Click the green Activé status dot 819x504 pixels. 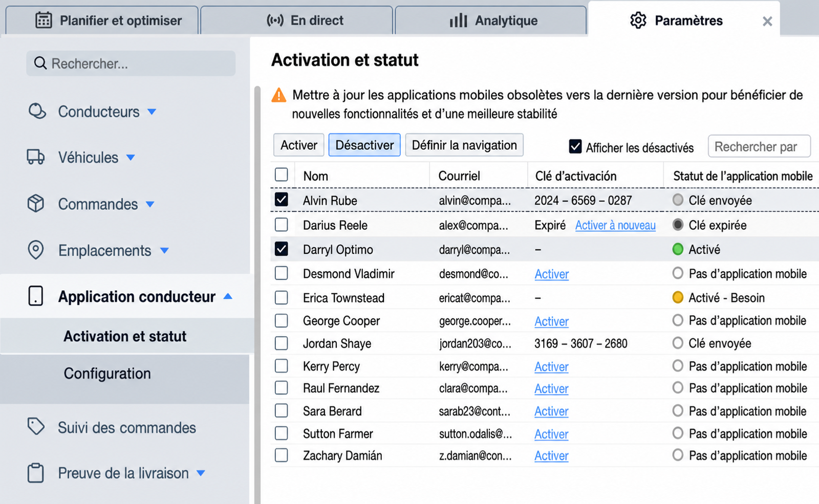(678, 249)
